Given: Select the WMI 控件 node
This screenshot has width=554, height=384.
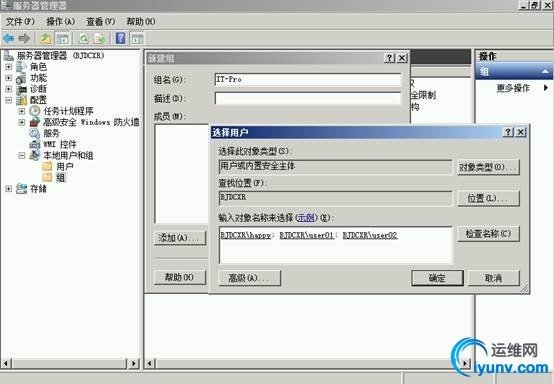Looking at the screenshot, I should click(60, 144).
